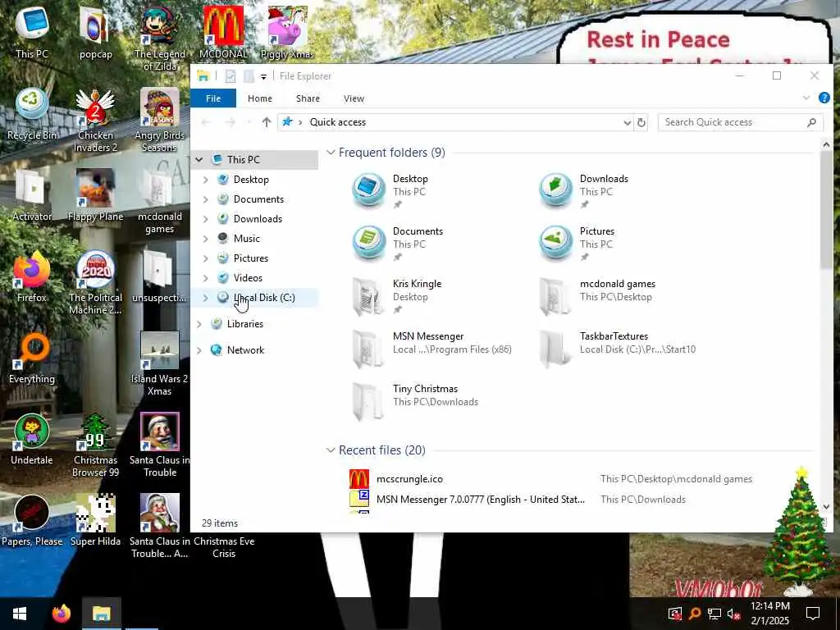The height and width of the screenshot is (630, 840).
Task: Open the Recycle Bin on desktop
Action: click(x=32, y=115)
